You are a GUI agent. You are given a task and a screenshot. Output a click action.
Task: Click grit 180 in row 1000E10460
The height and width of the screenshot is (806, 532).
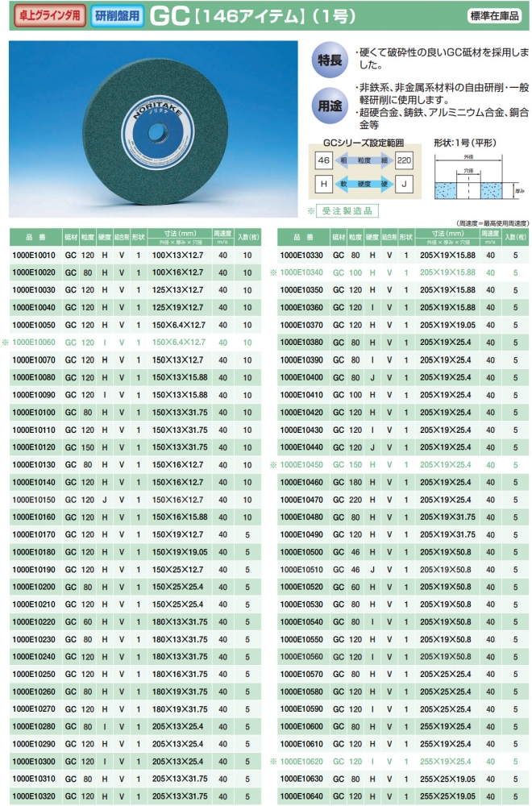pos(355,482)
